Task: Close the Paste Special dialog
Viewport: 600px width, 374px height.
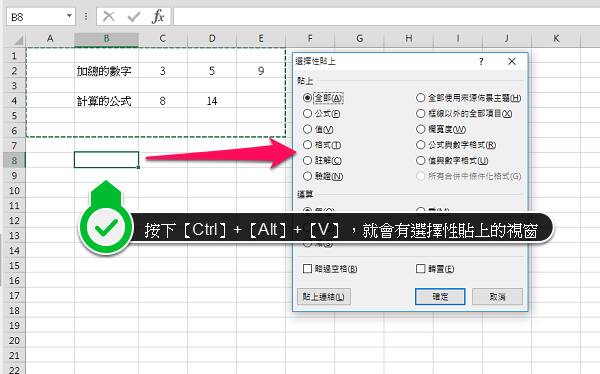Action: pyautogui.click(x=512, y=61)
